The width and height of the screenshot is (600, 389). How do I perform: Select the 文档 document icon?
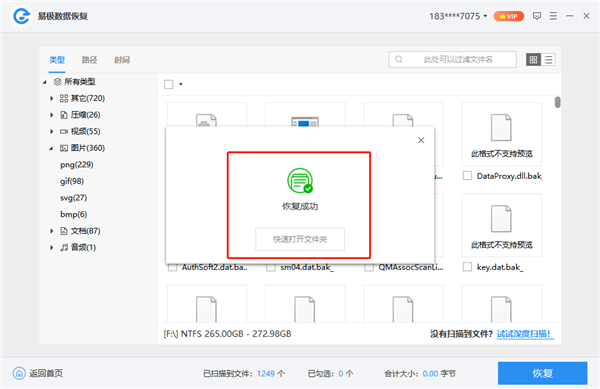[64, 231]
